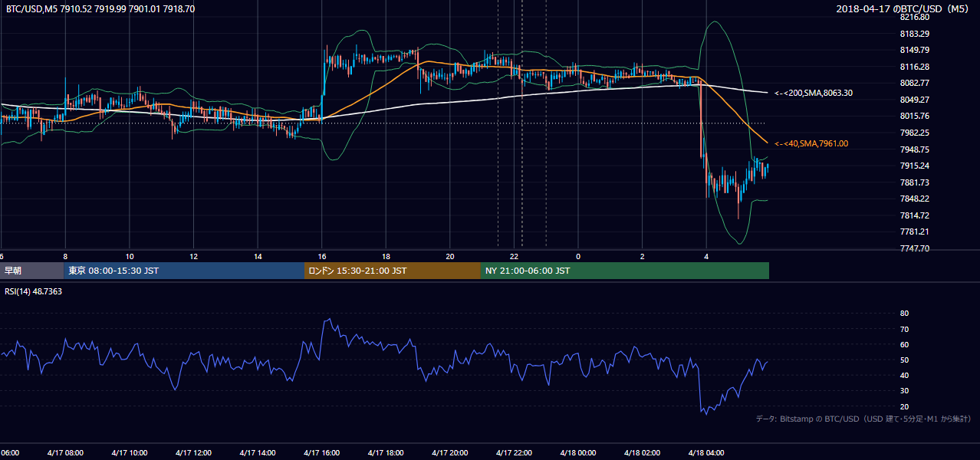Click the bottom time label 4/17 20:00
The image size is (980, 460).
coord(449,452)
